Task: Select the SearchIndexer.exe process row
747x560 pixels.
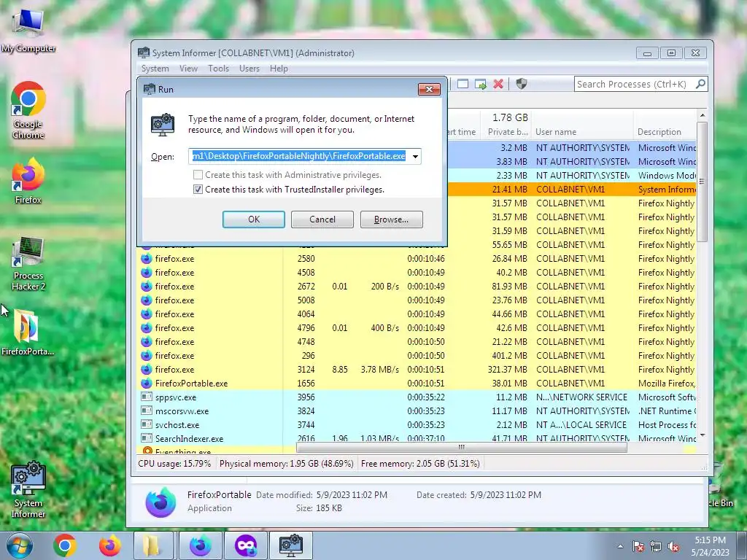Action: 417,438
